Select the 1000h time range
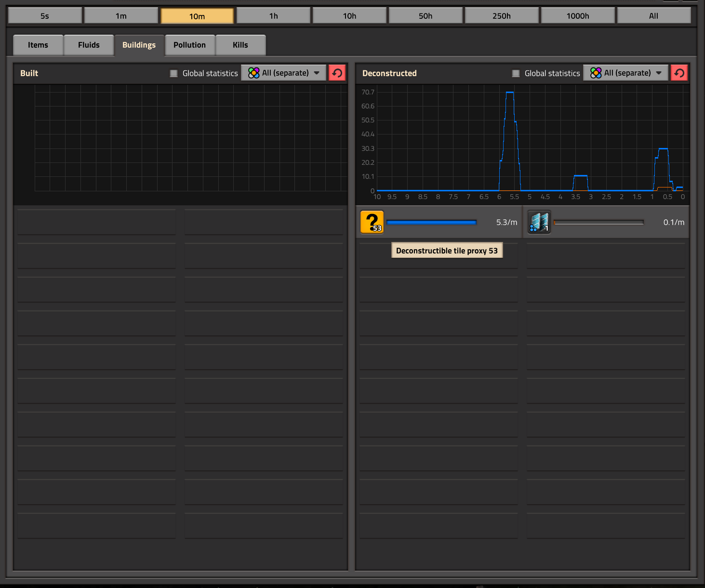The width and height of the screenshot is (705, 588). pyautogui.click(x=577, y=16)
